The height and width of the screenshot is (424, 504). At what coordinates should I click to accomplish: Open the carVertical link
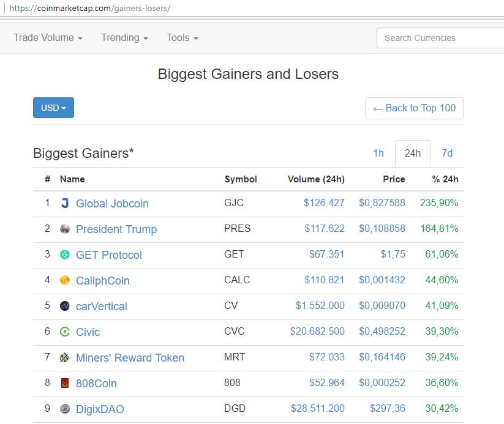click(102, 306)
